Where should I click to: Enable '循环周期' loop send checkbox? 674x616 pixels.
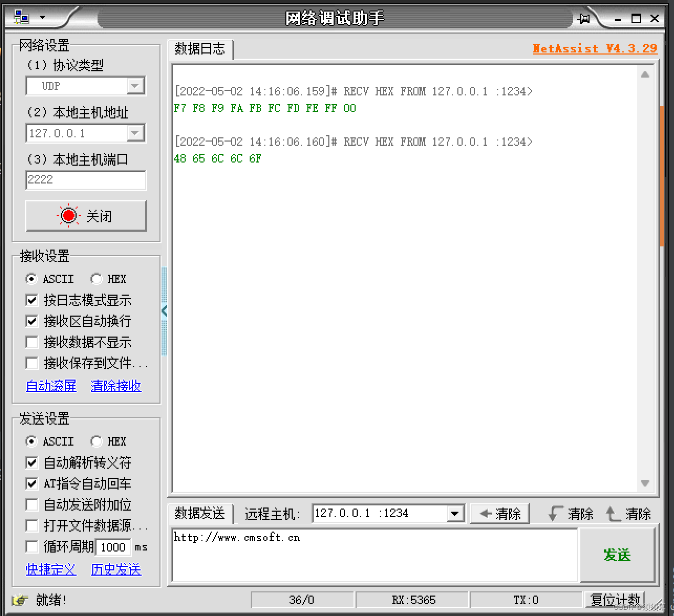tap(32, 547)
